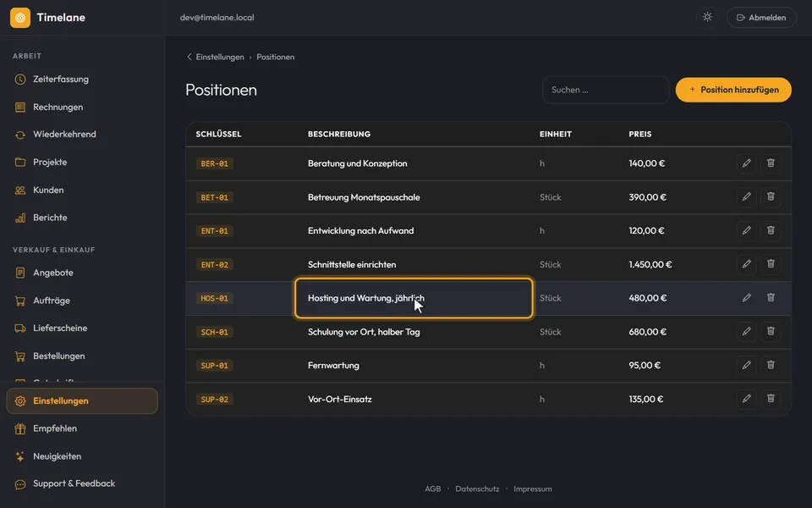Screen dimensions: 812x508
Task: Go to Aufträge
Action: pos(82,301)
